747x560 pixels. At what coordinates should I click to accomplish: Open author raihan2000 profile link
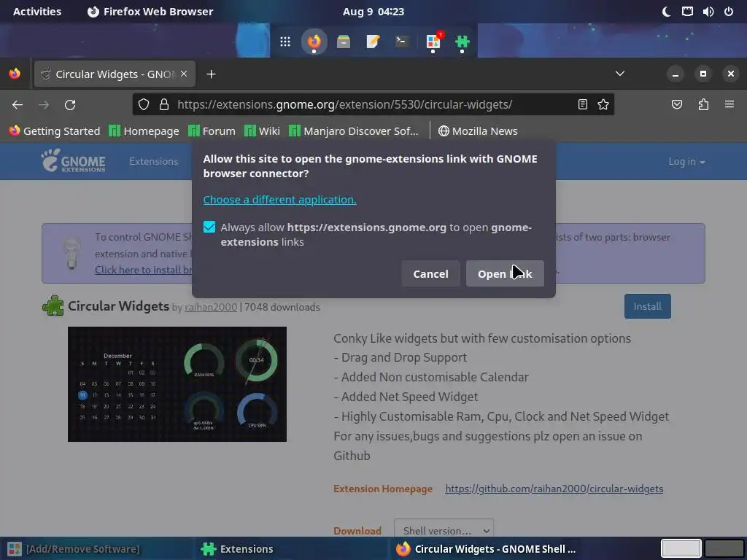tap(211, 307)
